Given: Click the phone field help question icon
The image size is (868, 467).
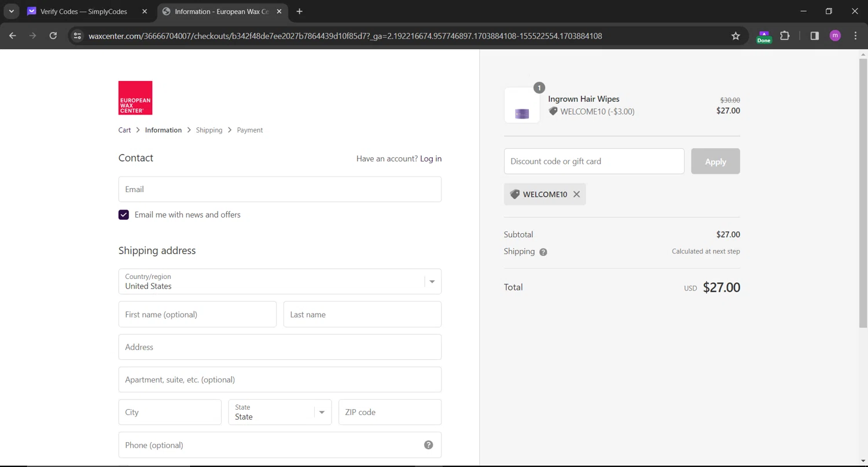Looking at the screenshot, I should (428, 445).
